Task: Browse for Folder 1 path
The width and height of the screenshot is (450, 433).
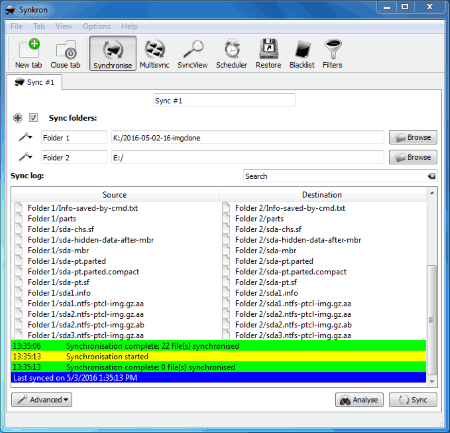Action: coord(413,137)
